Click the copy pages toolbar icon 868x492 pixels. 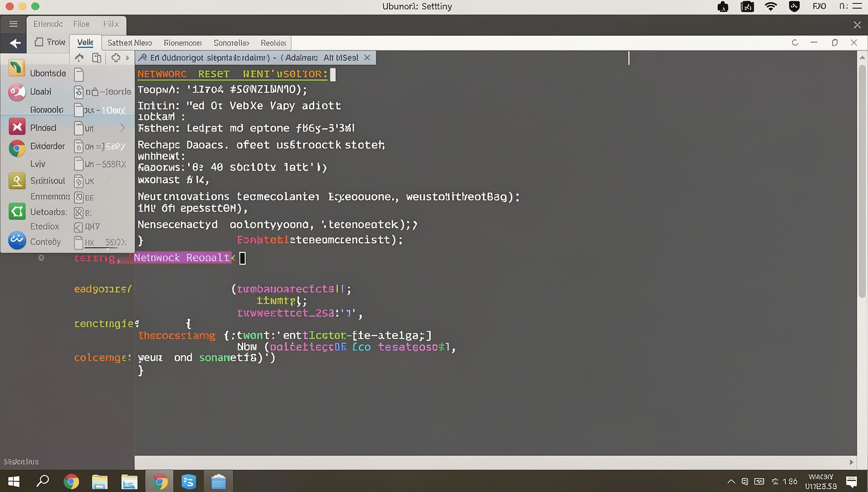[97, 58]
